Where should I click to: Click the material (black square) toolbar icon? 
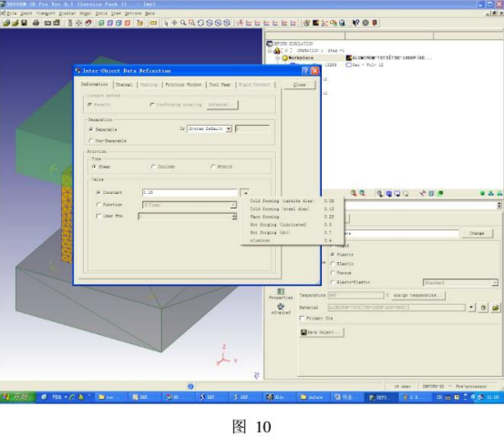pyautogui.click(x=315, y=23)
